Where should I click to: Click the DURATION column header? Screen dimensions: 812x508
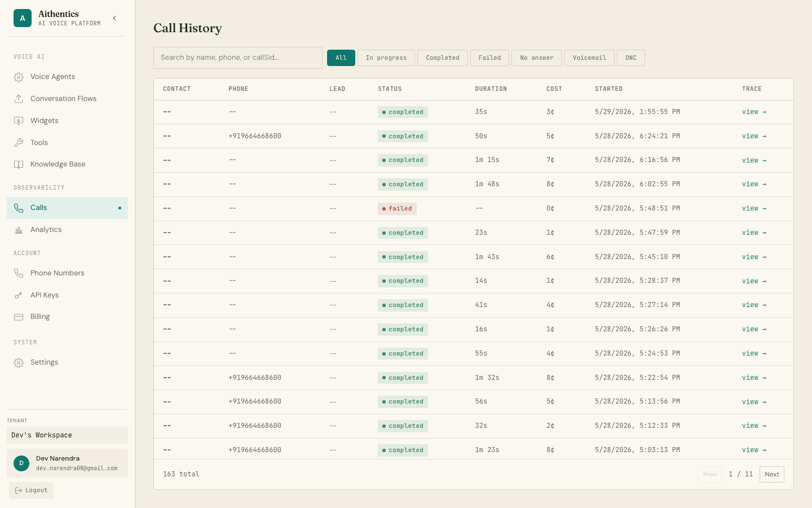(491, 89)
